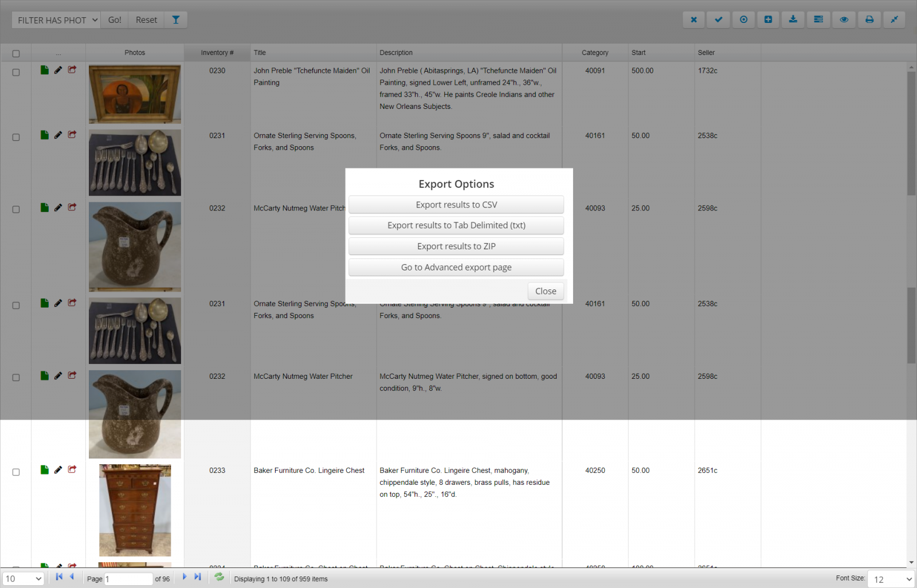
Task: Tick the checkbox for Baker Lingeire Chest row
Action: click(16, 472)
